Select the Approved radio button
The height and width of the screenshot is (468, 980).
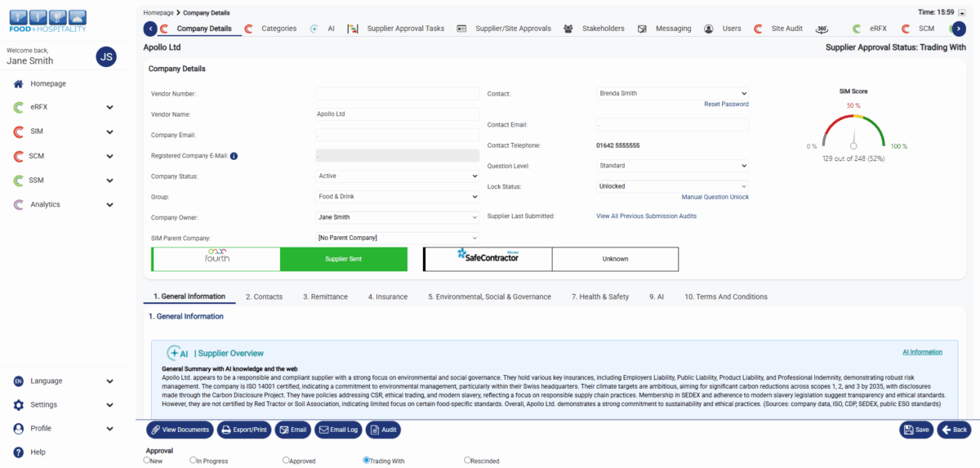(x=286, y=460)
